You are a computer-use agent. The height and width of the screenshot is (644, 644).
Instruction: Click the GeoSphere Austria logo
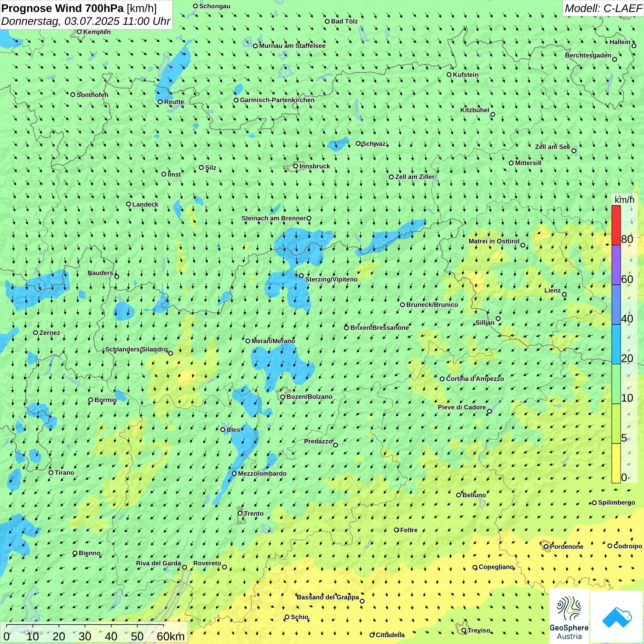click(569, 616)
